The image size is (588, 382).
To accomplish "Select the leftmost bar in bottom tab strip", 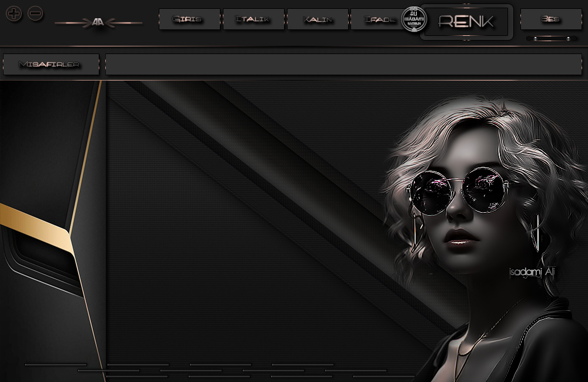I will tap(56, 364).
